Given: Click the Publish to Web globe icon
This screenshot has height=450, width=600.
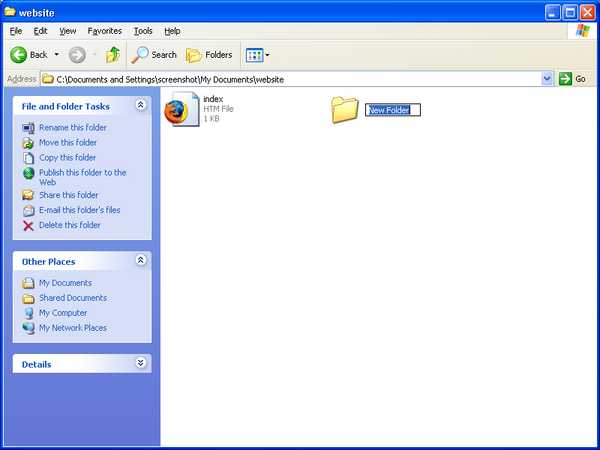Looking at the screenshot, I should tap(28, 173).
